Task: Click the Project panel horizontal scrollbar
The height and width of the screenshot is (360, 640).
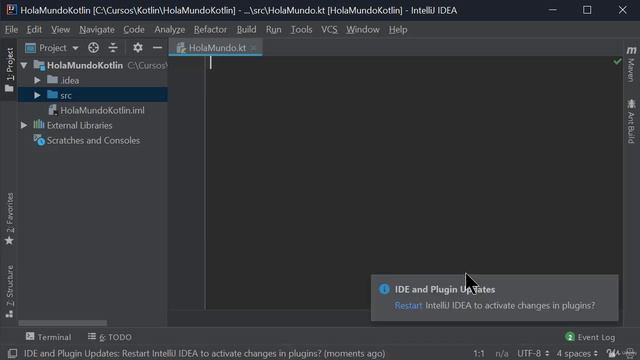Action: [x=62, y=323]
